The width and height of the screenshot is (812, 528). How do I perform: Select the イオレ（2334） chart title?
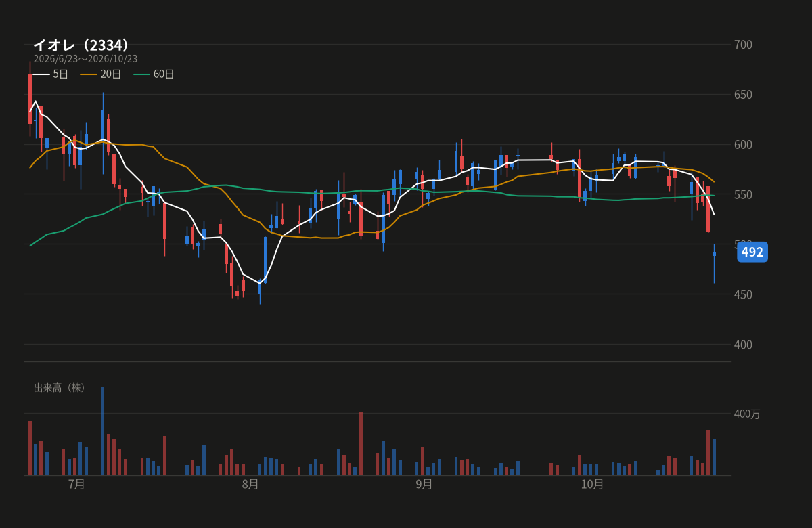[81, 45]
